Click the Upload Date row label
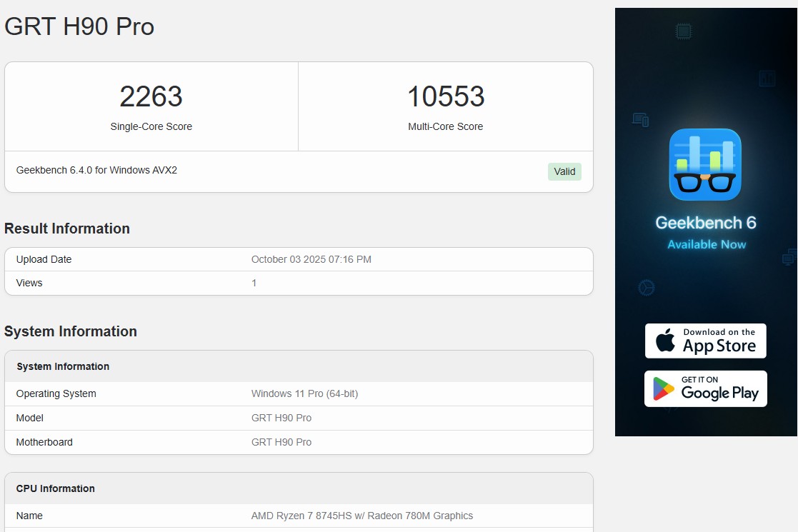This screenshot has height=532, width=798. 44,259
